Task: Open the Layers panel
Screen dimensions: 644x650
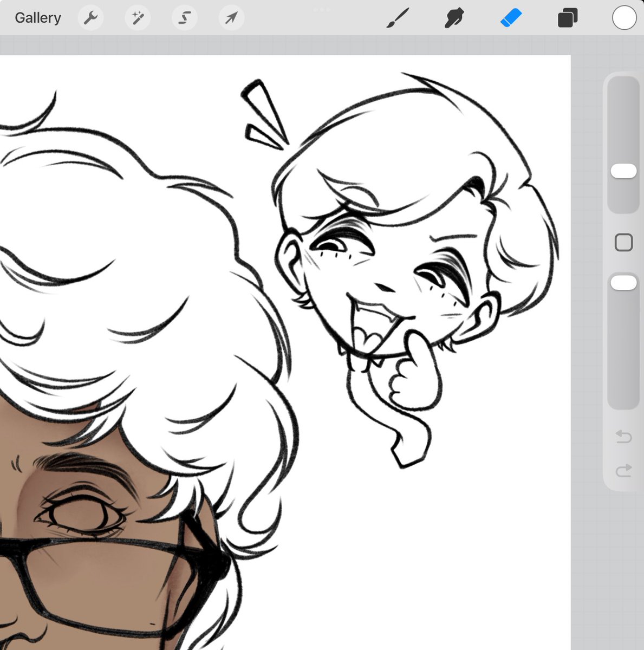Action: 568,18
